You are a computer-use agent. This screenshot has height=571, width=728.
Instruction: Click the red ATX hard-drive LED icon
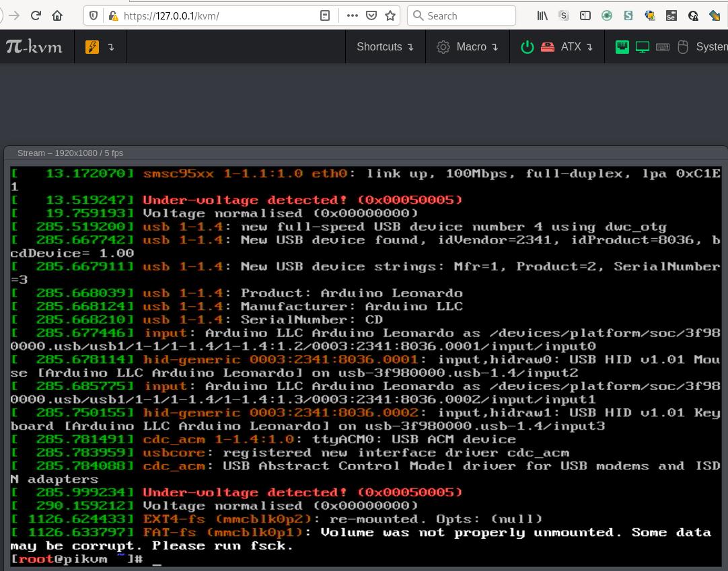(548, 47)
